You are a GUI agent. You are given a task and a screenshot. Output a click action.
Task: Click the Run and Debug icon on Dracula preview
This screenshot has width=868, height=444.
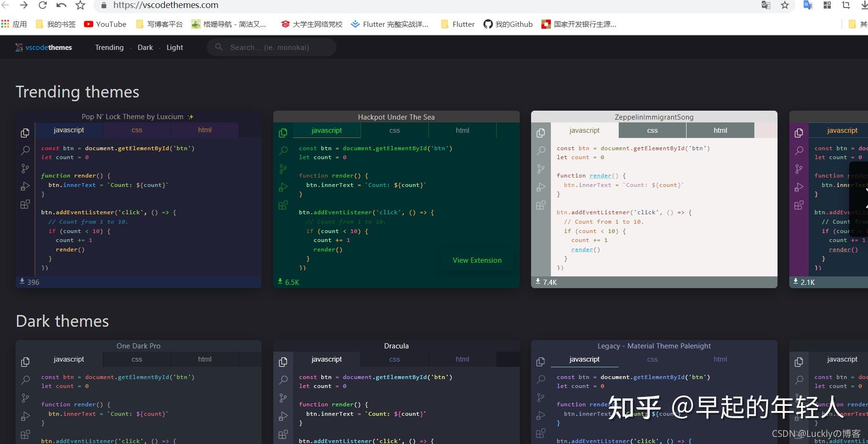point(283,416)
